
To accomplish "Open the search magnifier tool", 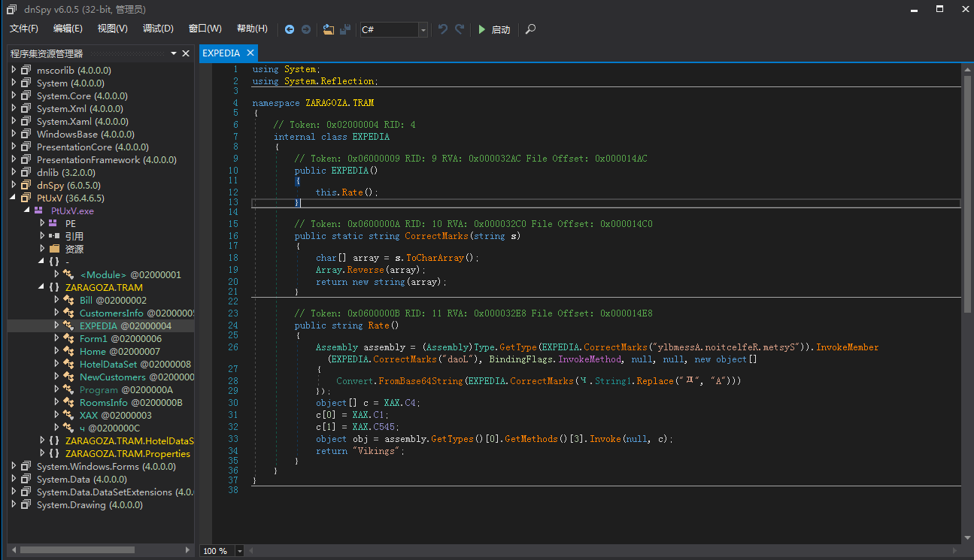I will pyautogui.click(x=530, y=29).
